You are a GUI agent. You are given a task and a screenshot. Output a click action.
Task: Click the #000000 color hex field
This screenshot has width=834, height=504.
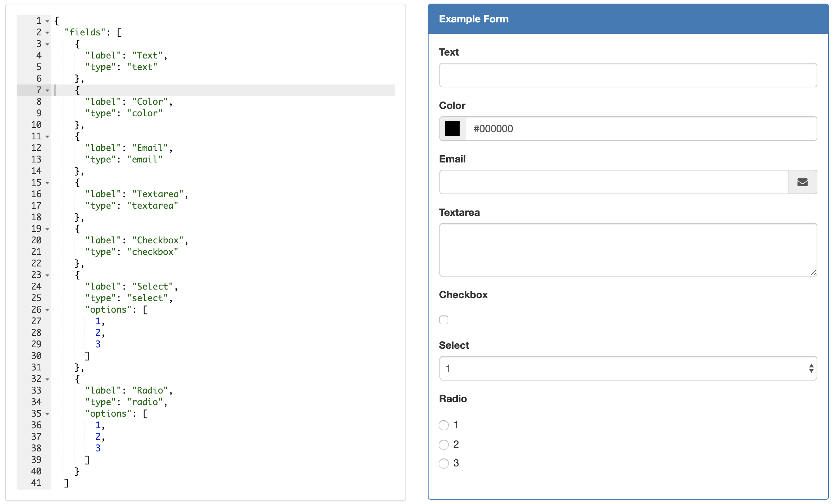pyautogui.click(x=640, y=129)
